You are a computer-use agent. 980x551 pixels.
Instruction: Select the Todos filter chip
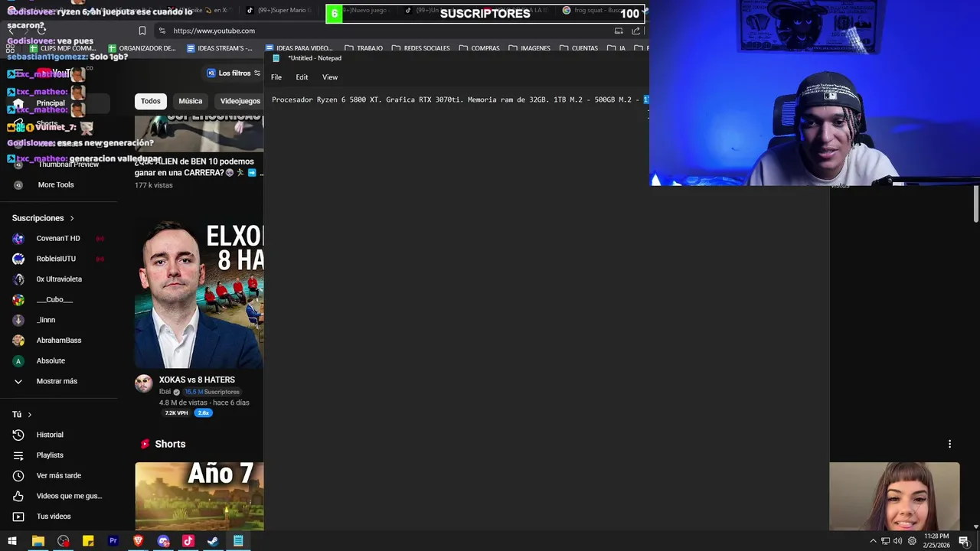point(151,101)
